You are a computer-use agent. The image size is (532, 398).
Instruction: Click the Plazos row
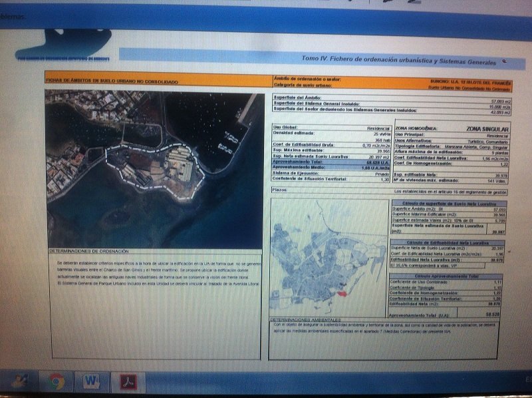click(390, 191)
